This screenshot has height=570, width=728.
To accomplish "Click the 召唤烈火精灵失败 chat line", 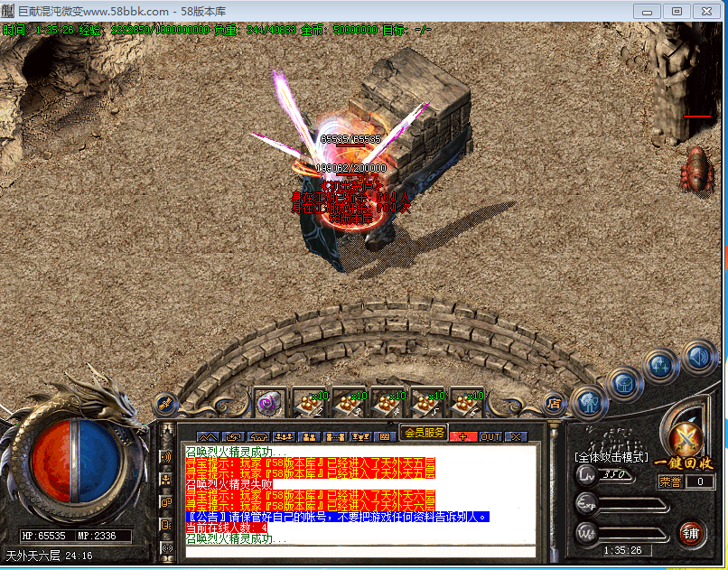I will pos(229,484).
